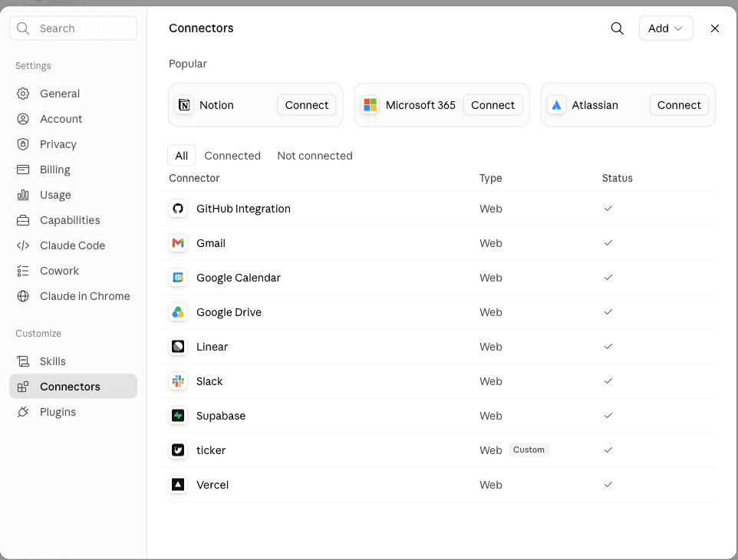Close the settings dialog

coord(714,28)
